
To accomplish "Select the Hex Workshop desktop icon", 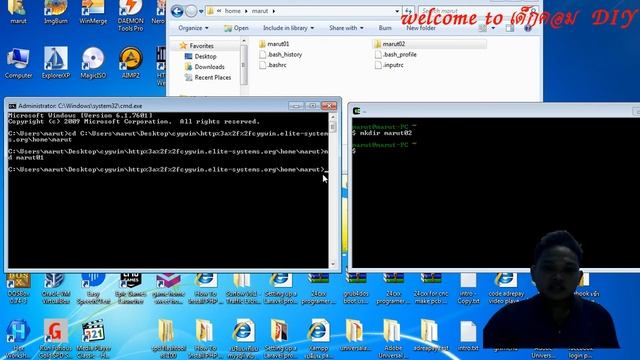I will coord(18,339).
